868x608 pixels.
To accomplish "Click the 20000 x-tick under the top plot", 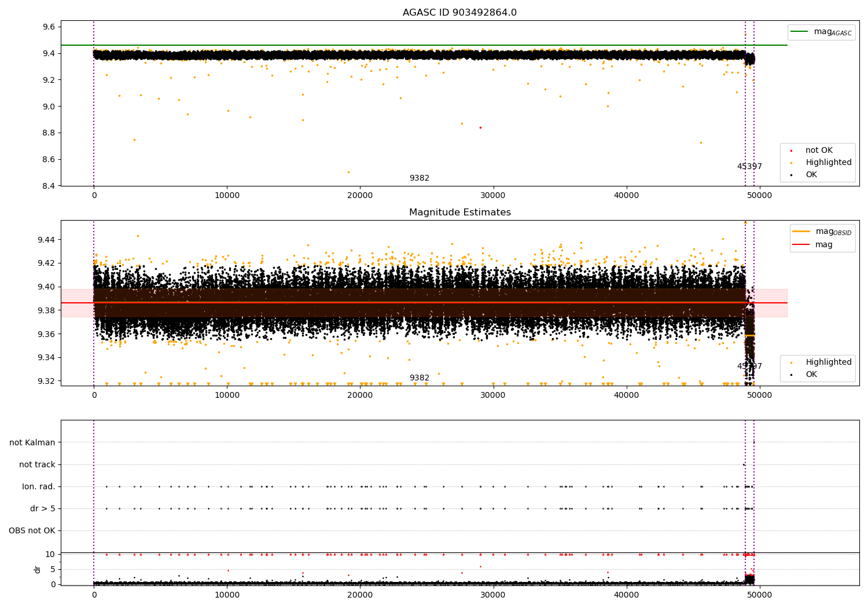I will (x=360, y=196).
